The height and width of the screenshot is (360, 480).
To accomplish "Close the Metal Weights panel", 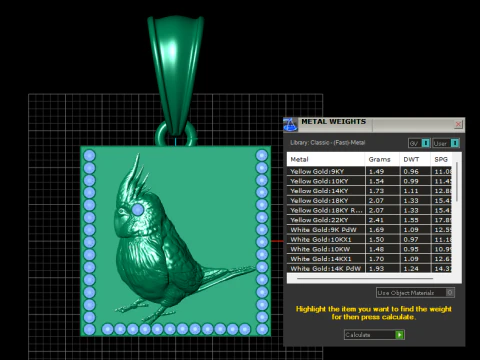I will point(458,124).
